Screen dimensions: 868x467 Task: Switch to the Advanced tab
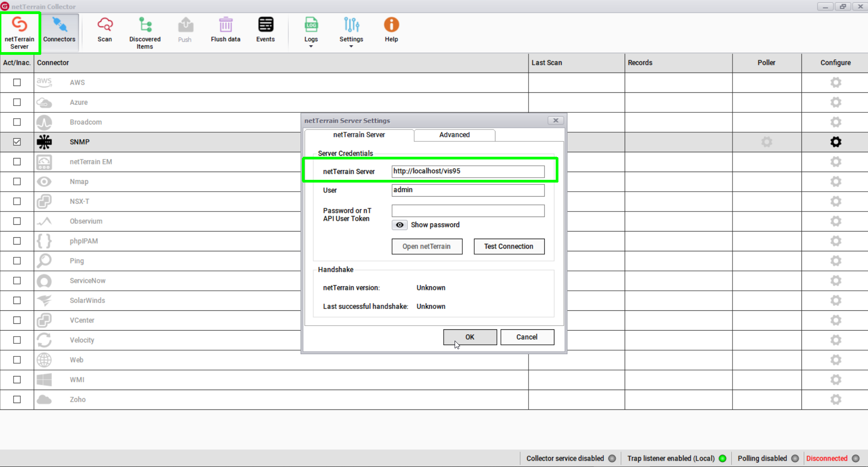pos(454,135)
